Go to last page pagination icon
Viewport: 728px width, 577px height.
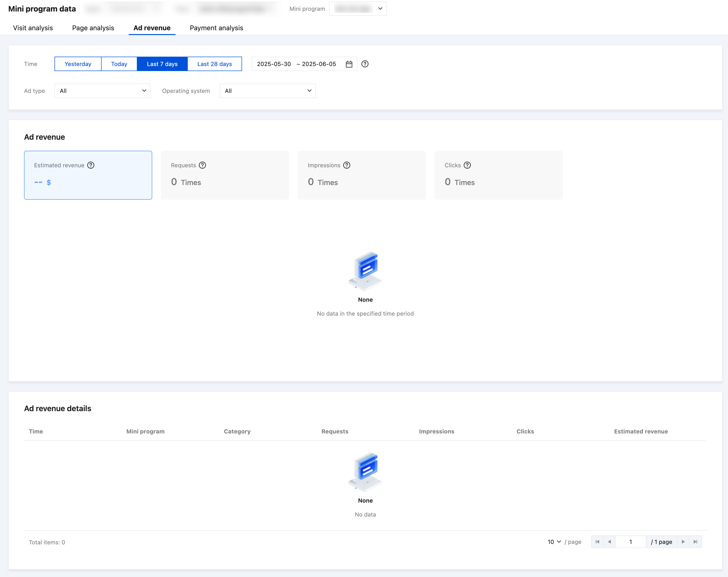point(695,541)
